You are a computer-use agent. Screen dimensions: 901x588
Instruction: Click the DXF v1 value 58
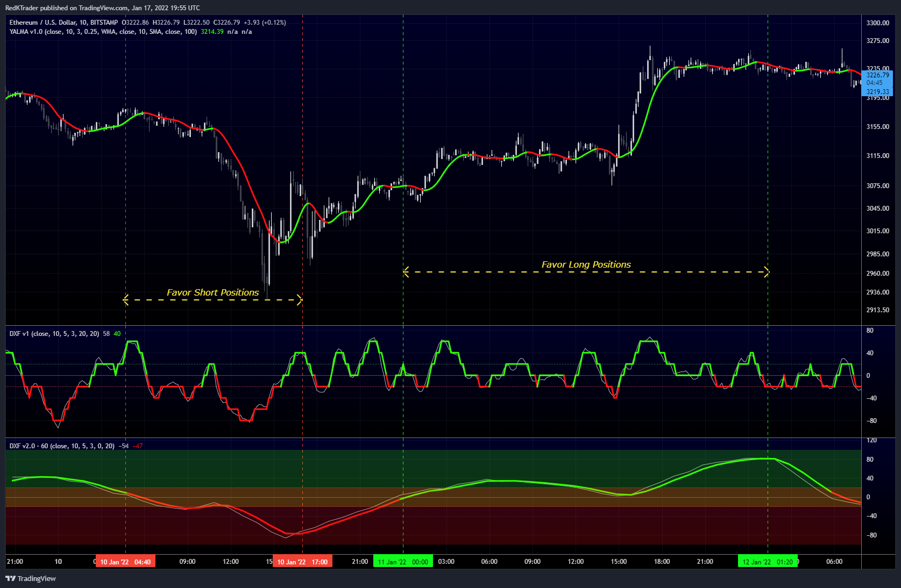pos(107,334)
